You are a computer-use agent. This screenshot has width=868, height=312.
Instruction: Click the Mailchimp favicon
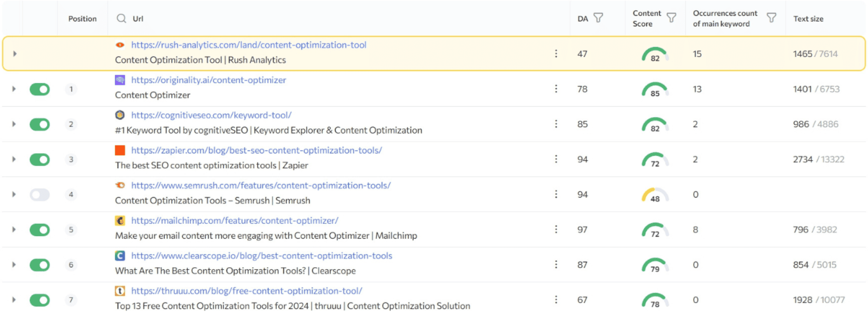(x=120, y=221)
